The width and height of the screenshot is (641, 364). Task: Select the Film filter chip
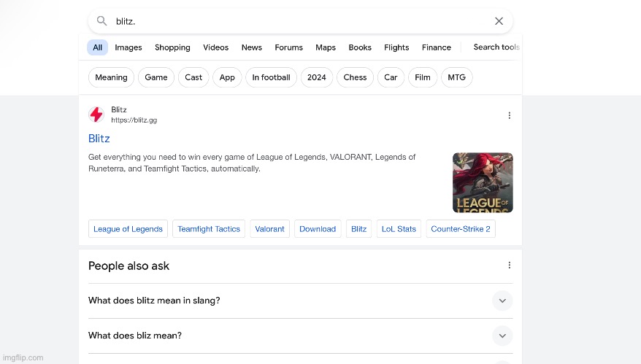[x=423, y=77]
